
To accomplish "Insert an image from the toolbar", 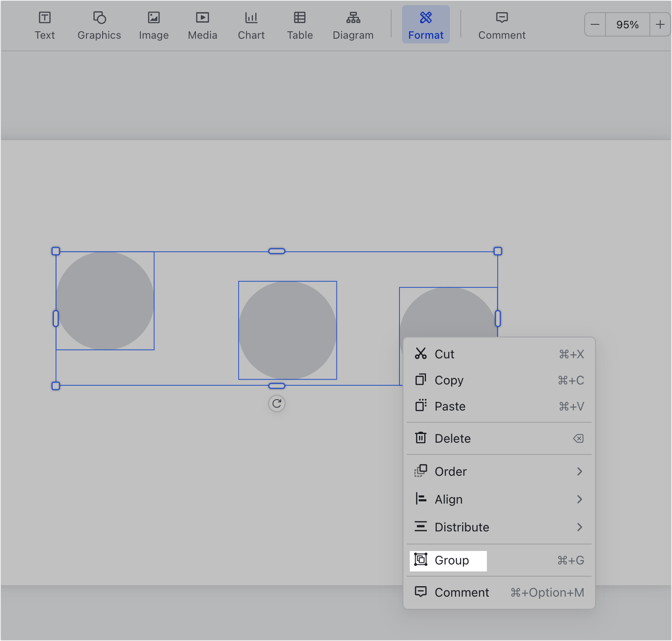I will 153,25.
